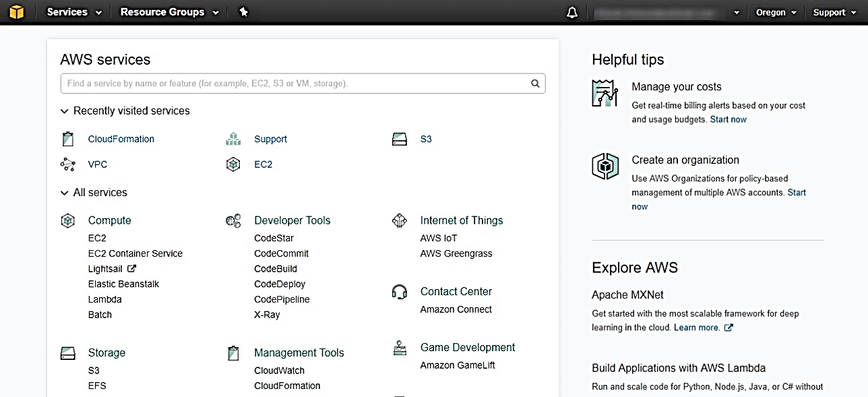
Task: Click the S3 storage icon under Recently visited
Action: (x=400, y=139)
